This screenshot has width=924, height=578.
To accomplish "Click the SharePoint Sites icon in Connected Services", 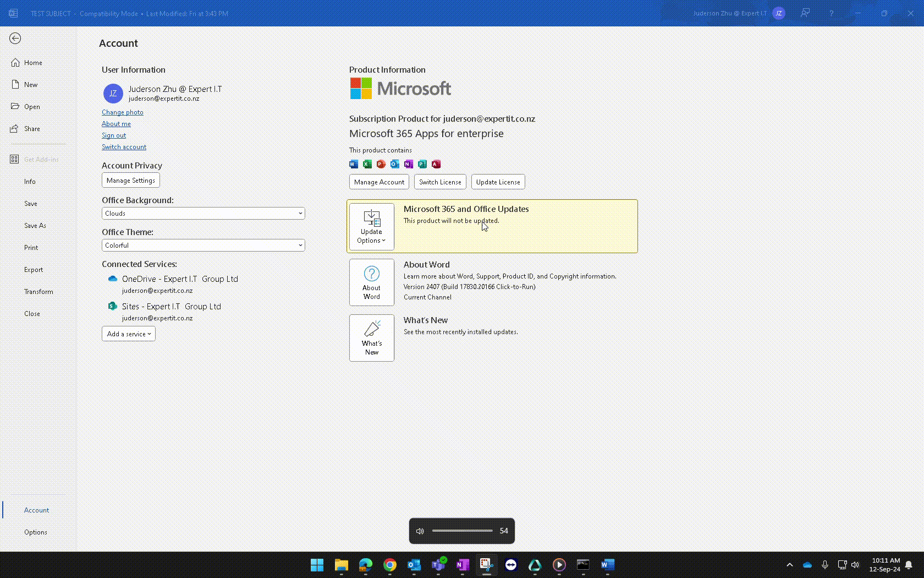I will [113, 306].
